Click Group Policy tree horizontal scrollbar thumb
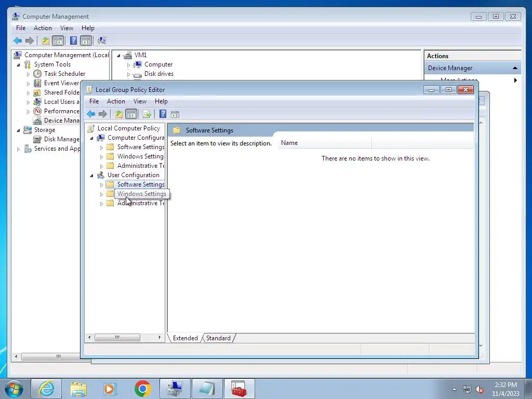 (117, 337)
